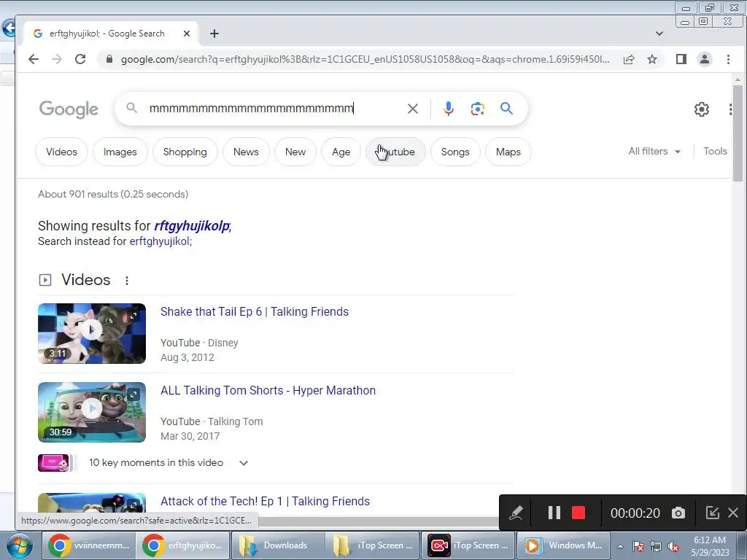The image size is (747, 560).
Task: Bookmark this tab with the star icon
Action: [652, 59]
